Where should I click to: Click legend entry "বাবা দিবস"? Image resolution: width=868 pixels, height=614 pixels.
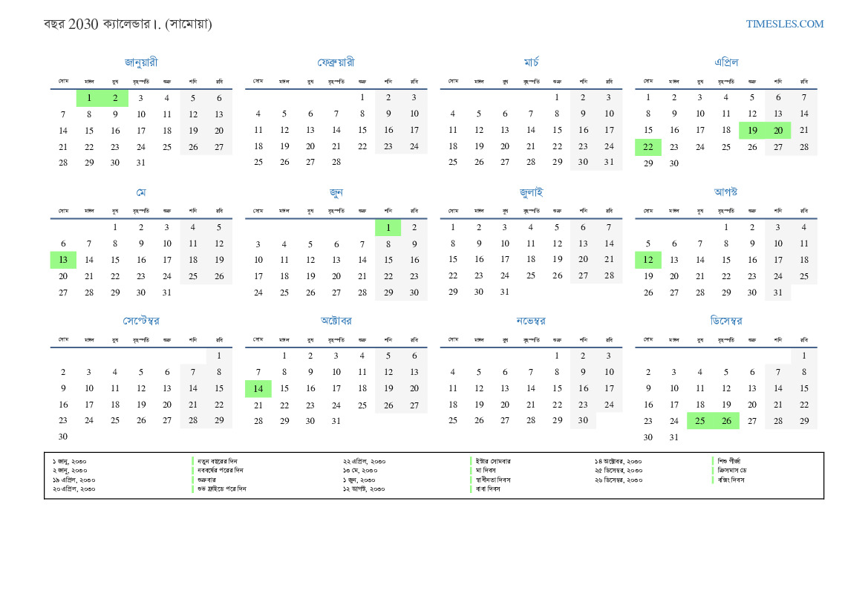[489, 489]
